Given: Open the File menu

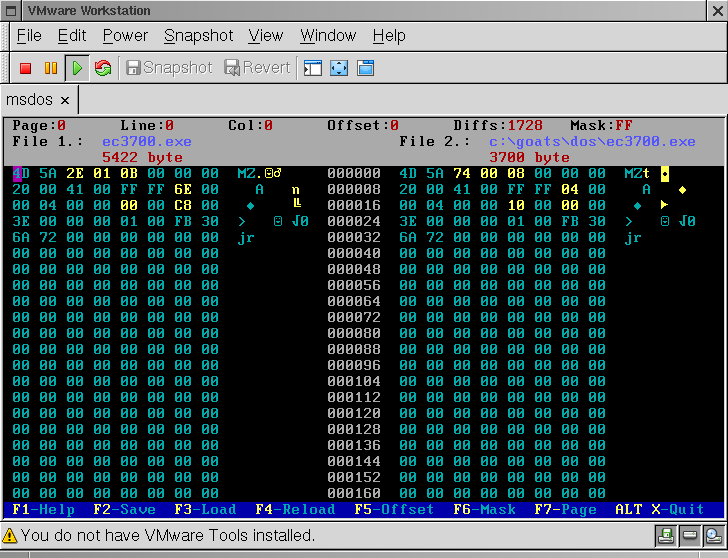Looking at the screenshot, I should 29,36.
